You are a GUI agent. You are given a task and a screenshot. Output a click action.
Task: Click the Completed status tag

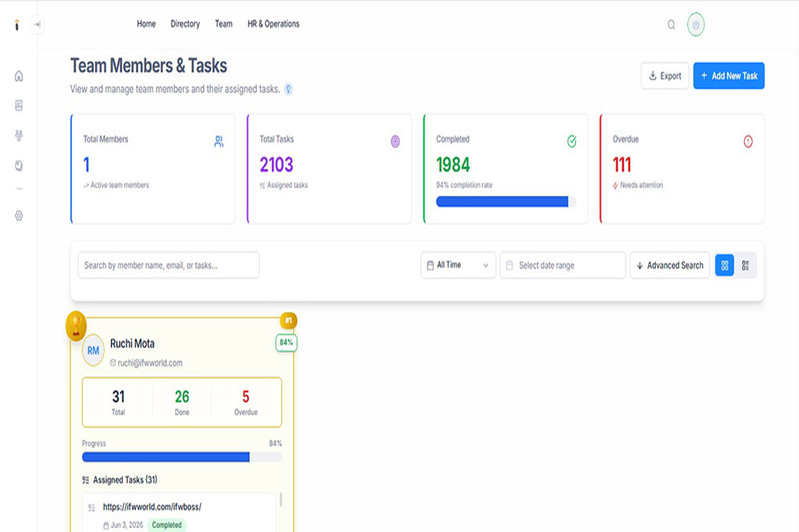[167, 525]
